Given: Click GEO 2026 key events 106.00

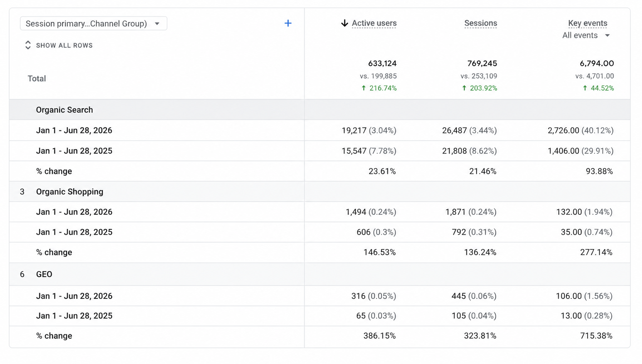Looking at the screenshot, I should click(x=568, y=296).
